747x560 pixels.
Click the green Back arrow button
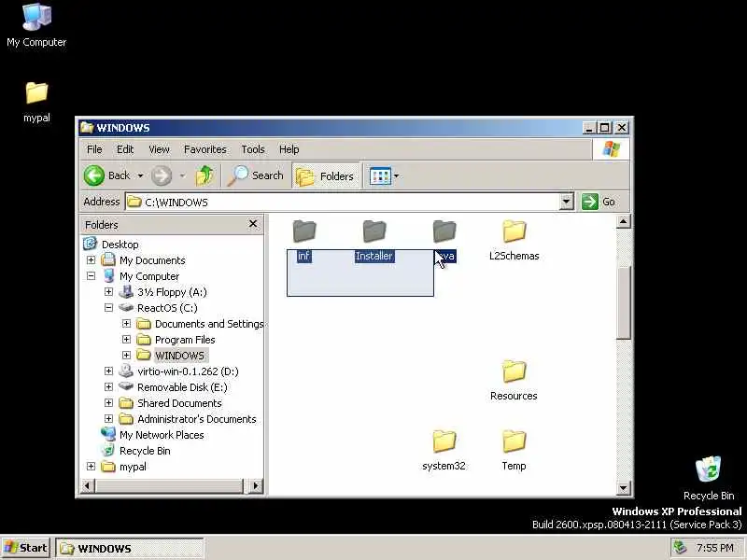tap(94, 175)
